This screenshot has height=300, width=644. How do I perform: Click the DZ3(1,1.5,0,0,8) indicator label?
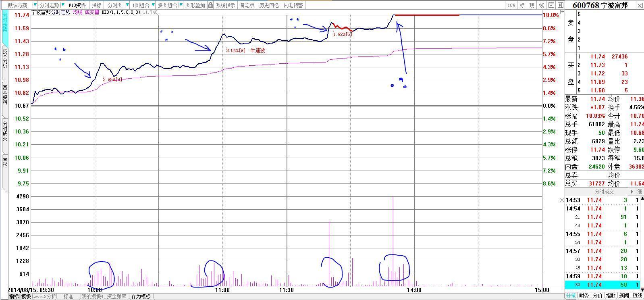121,12
